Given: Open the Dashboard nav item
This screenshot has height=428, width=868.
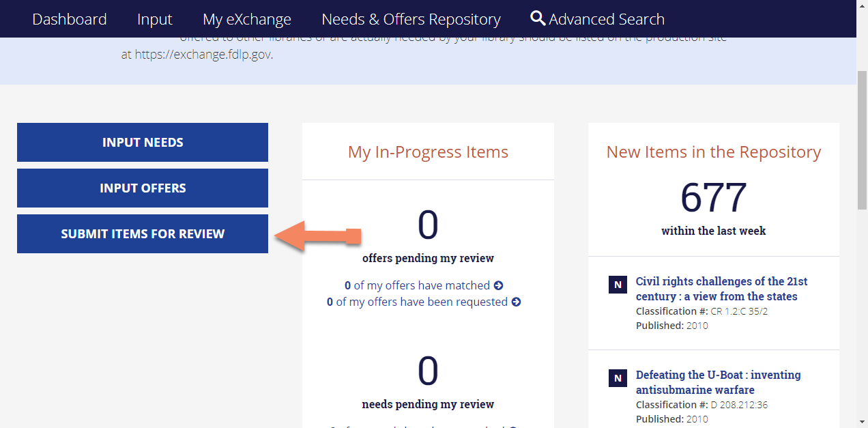Looking at the screenshot, I should tap(70, 19).
